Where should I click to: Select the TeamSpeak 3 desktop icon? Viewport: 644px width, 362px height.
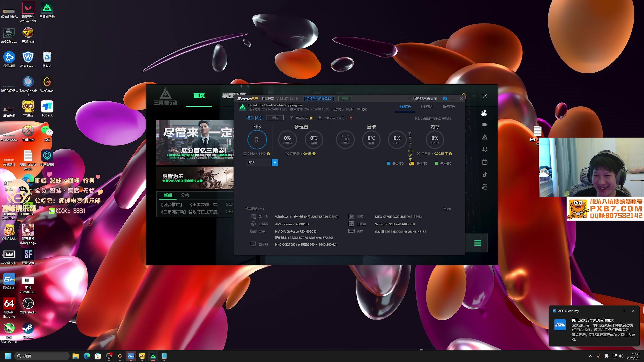28,86
